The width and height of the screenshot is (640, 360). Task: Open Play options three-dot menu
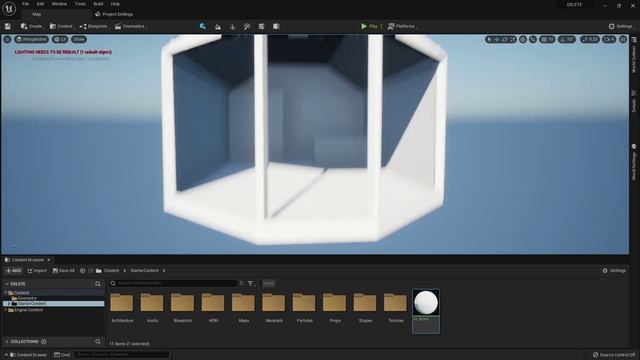(382, 27)
